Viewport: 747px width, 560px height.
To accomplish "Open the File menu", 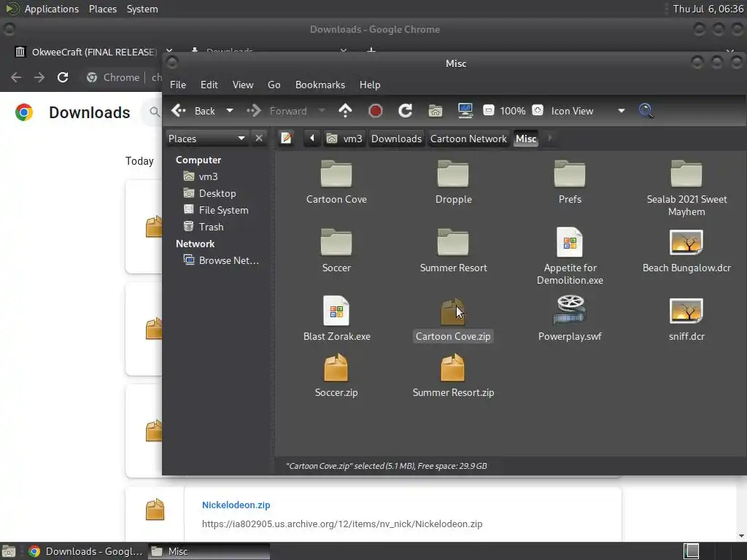I will click(178, 85).
